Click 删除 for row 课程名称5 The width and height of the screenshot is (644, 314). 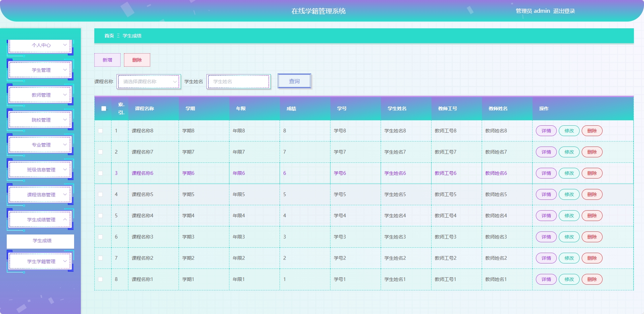592,194
